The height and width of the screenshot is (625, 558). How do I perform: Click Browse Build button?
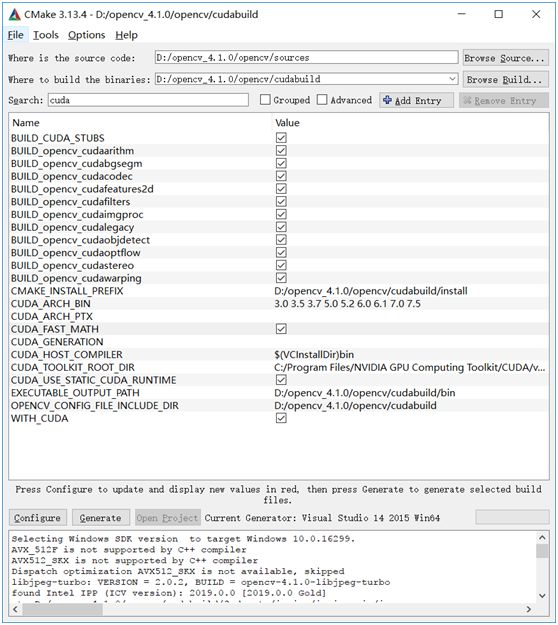click(505, 80)
